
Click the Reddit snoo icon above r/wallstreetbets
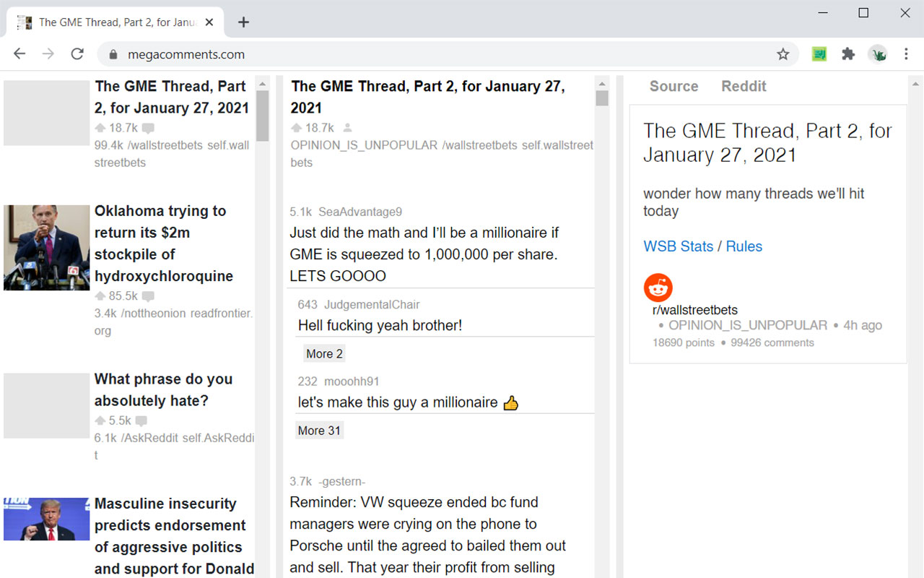coord(658,287)
